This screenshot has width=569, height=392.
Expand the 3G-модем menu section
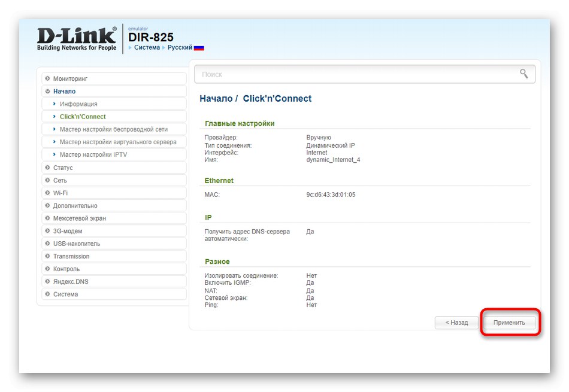point(114,231)
